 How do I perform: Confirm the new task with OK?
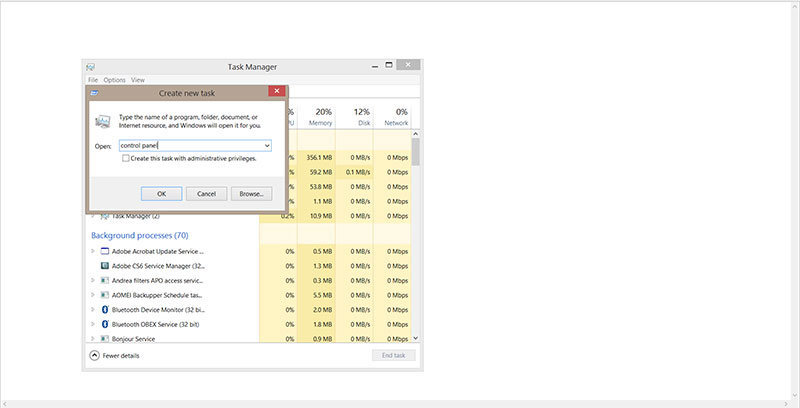[161, 194]
